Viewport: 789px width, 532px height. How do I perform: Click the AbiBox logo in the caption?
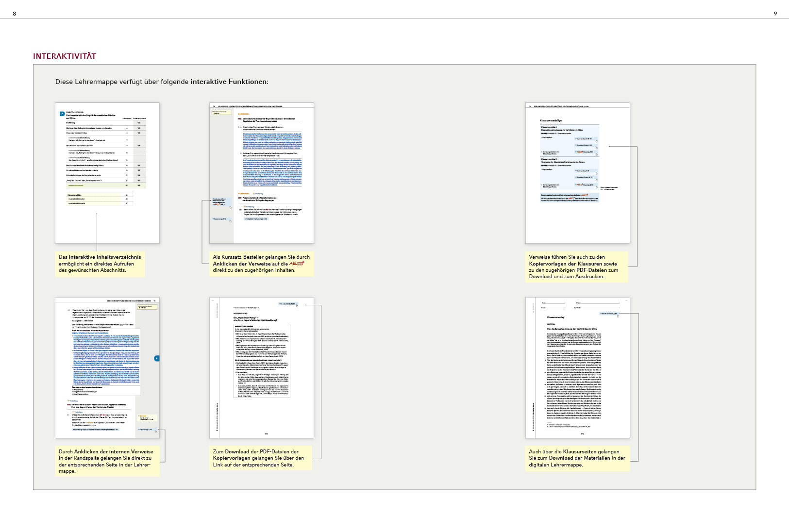296,264
